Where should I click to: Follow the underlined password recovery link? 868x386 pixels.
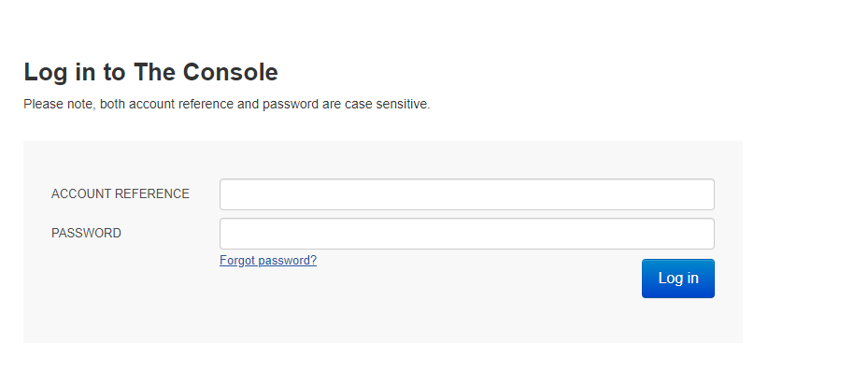tap(268, 261)
